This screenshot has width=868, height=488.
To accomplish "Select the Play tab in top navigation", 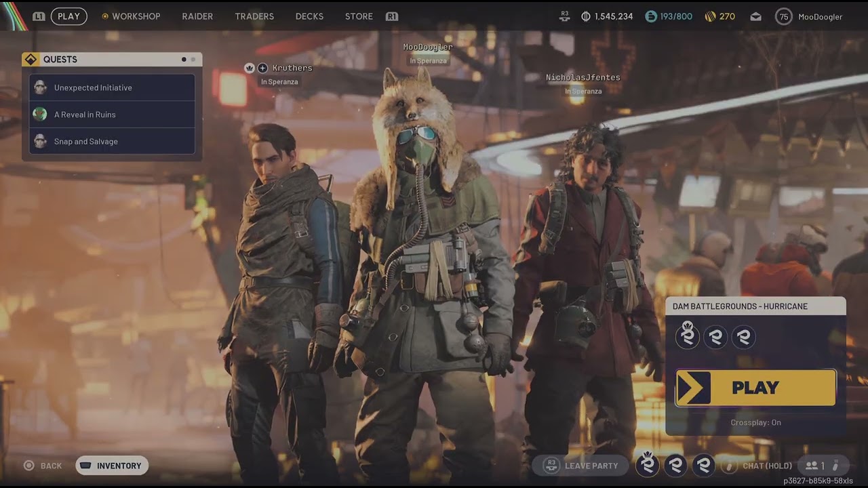I will coord(68,16).
